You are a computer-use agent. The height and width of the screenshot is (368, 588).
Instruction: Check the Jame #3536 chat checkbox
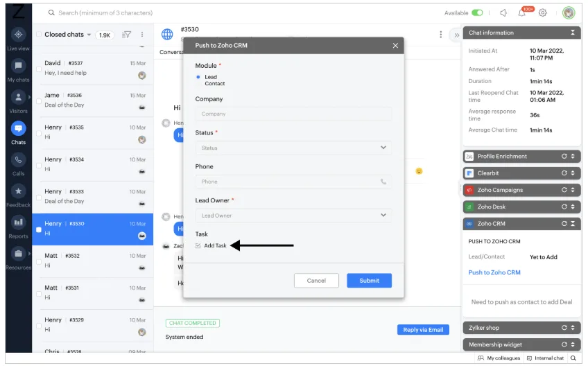(39, 101)
